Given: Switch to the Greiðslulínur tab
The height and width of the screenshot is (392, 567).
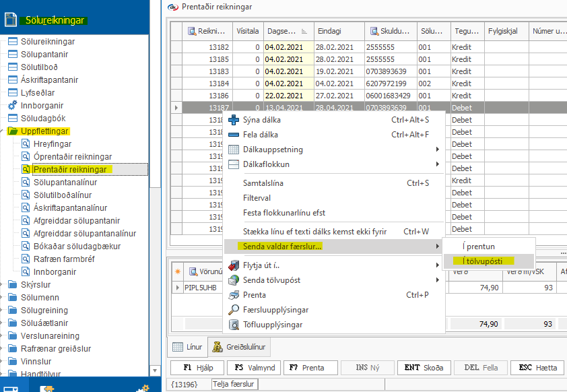Looking at the screenshot, I should tap(240, 347).
